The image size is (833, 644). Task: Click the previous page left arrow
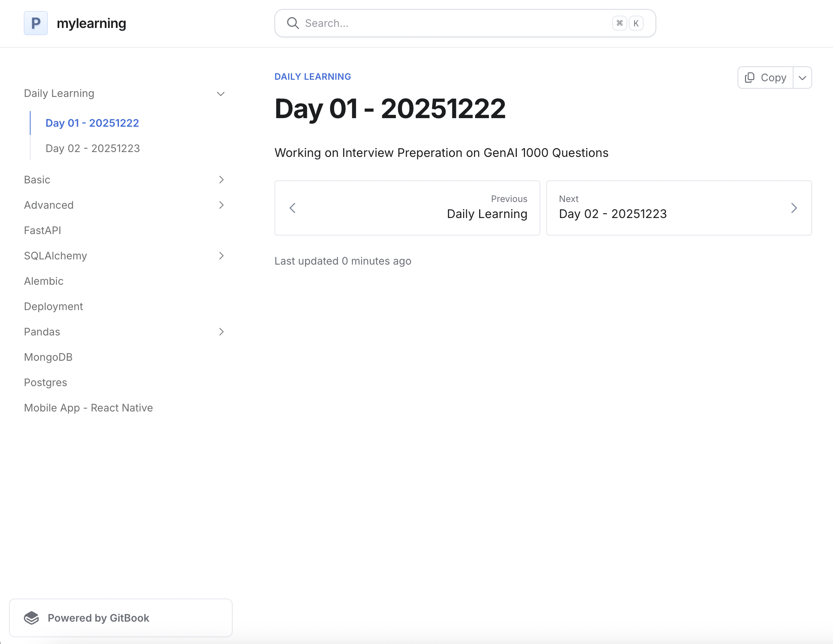pyautogui.click(x=293, y=208)
